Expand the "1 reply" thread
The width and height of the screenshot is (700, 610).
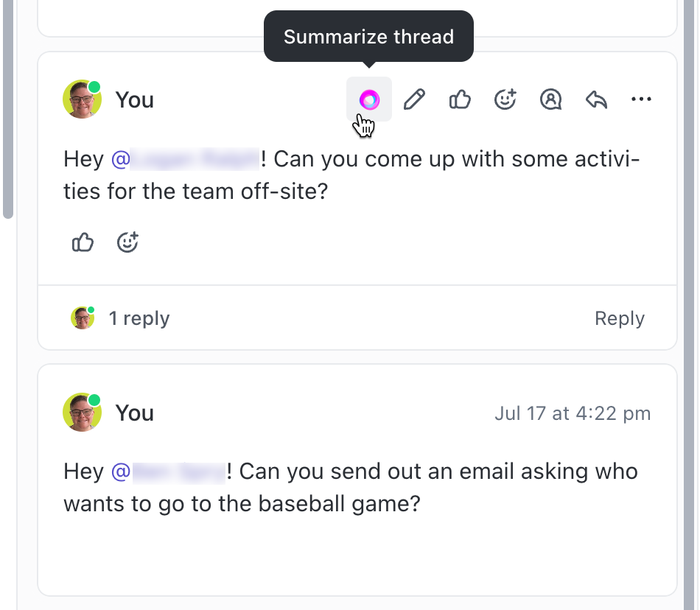(x=139, y=318)
